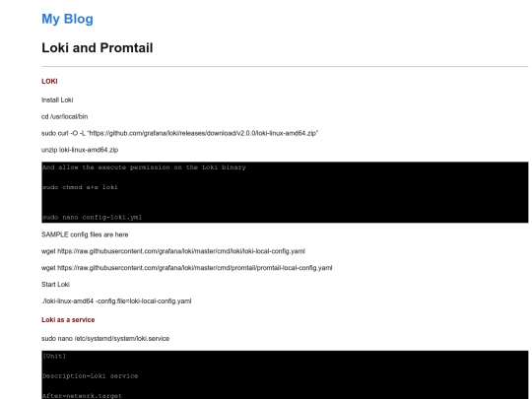
Task: Click the [Unit] line in code block
Action: tap(54, 356)
